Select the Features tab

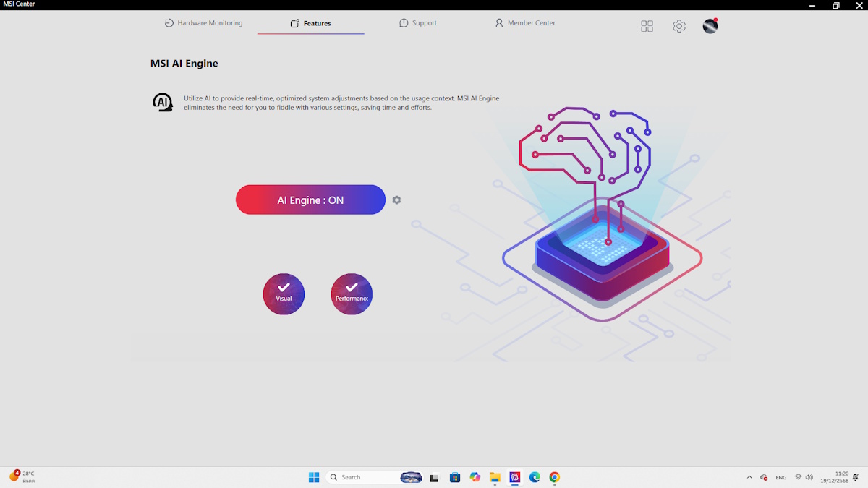click(x=311, y=23)
